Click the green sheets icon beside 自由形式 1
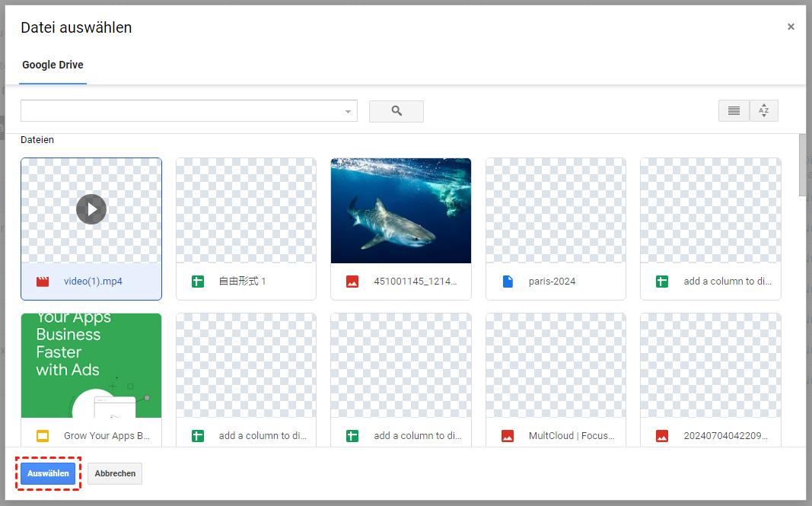Screen dimensions: 812x506 [198, 282]
